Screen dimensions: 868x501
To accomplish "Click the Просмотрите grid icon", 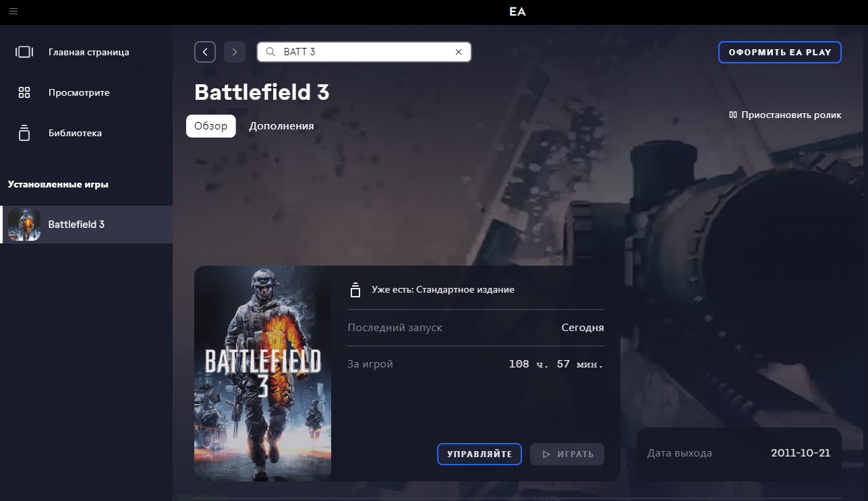I will coord(24,92).
